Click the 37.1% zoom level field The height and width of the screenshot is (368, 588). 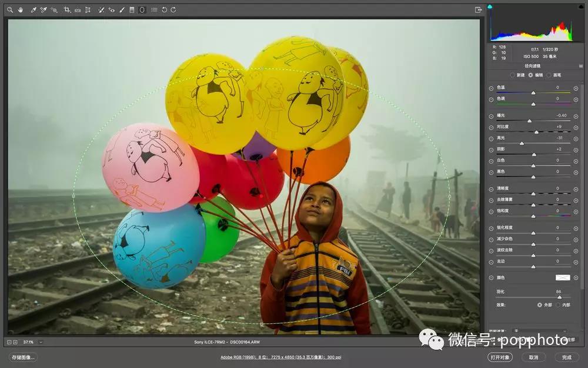pos(28,342)
